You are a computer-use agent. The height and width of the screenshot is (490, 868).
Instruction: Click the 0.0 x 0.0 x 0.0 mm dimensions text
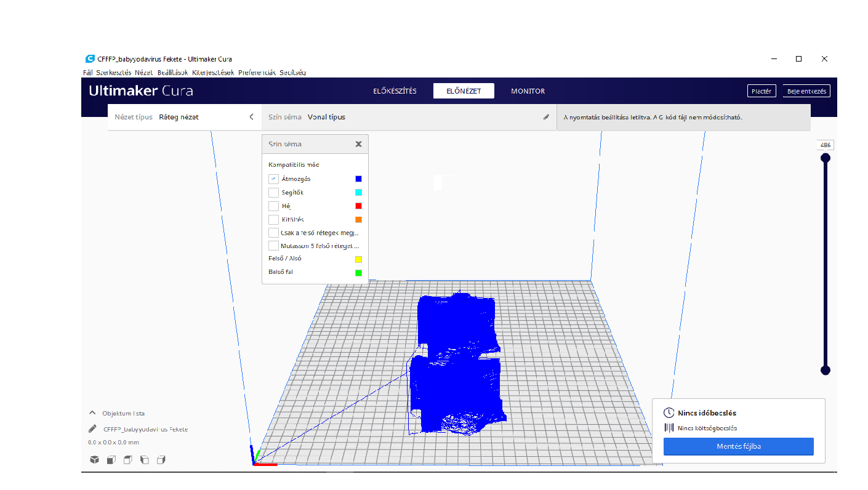pyautogui.click(x=113, y=443)
